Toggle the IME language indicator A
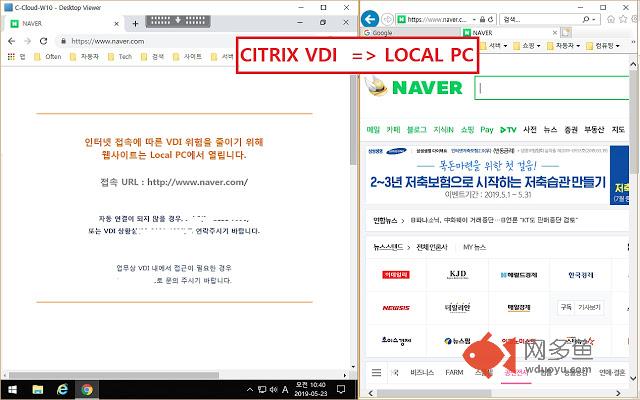The height and width of the screenshot is (400, 640). click(285, 390)
